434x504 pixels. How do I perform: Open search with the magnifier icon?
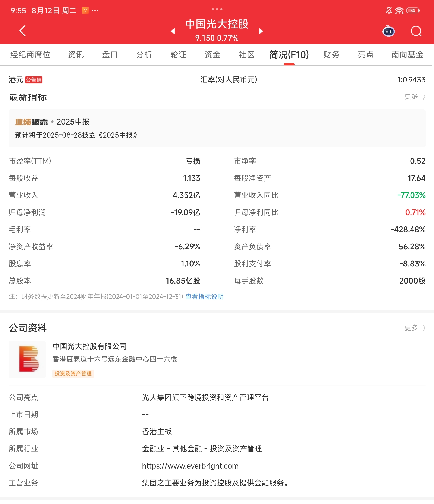pyautogui.click(x=416, y=31)
